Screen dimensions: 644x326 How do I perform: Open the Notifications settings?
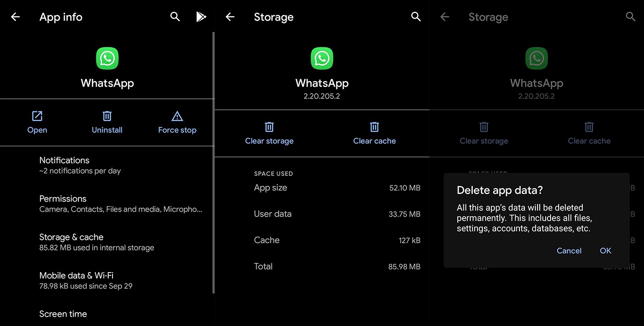[x=107, y=165]
